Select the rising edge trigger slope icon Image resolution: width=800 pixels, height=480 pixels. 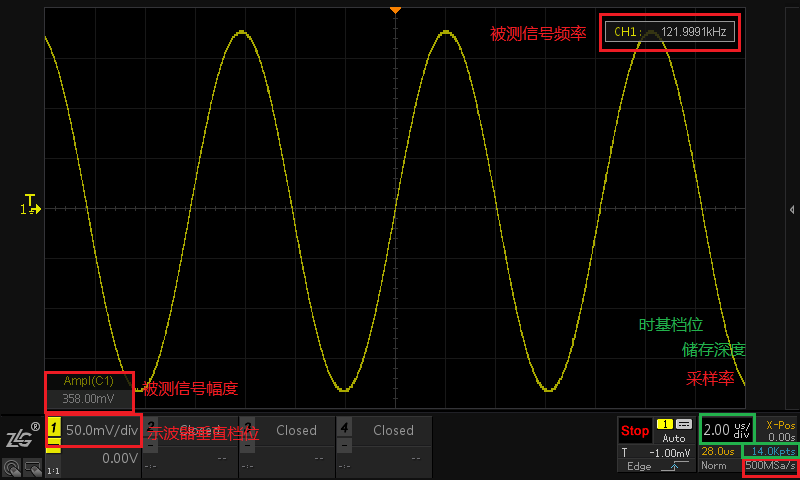point(671,466)
